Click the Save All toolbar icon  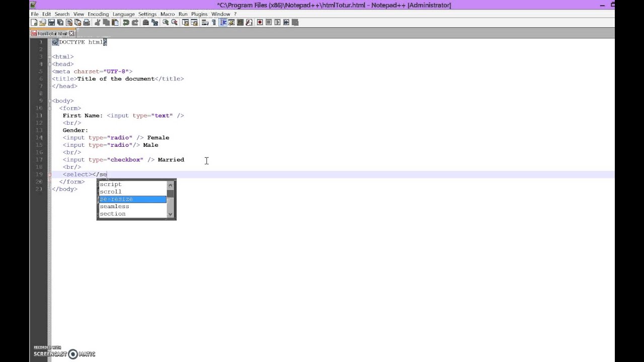coord(60,22)
